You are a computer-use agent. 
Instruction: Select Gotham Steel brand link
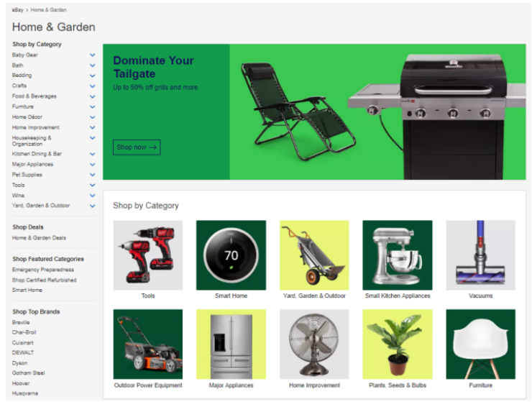click(x=29, y=373)
